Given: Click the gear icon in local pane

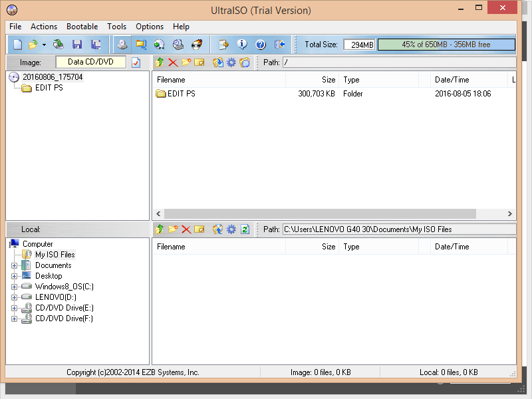Looking at the screenshot, I should [231, 229].
